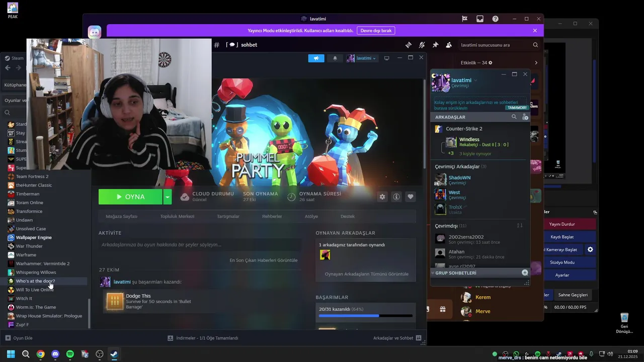Click Dodge This achievement thumbnail
The image size is (644, 362).
(115, 301)
